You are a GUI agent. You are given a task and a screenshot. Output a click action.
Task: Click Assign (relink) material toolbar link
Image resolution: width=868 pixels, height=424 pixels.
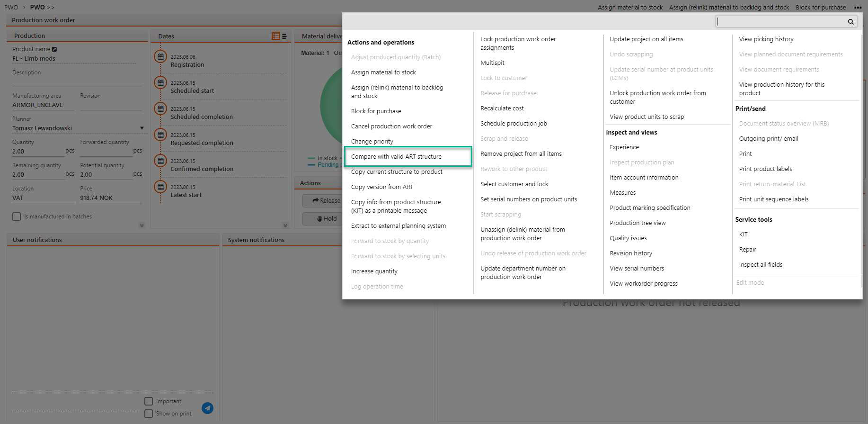tap(729, 8)
